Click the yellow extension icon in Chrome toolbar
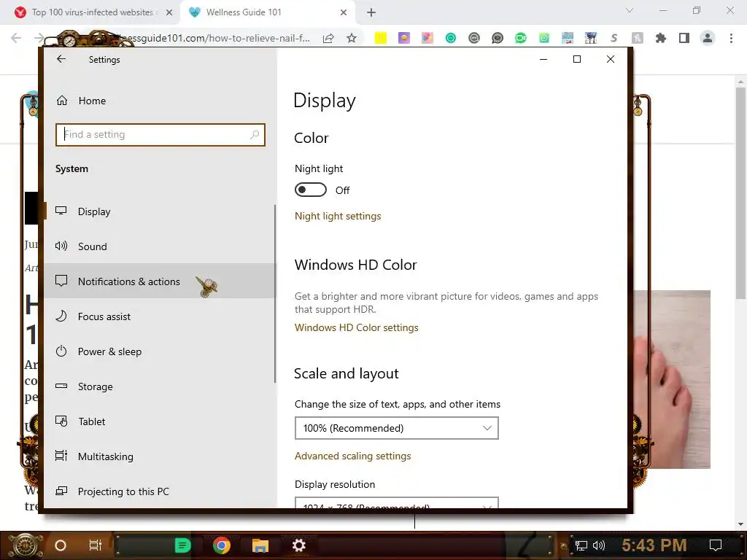Screen dimensions: 747x560 click(x=381, y=38)
